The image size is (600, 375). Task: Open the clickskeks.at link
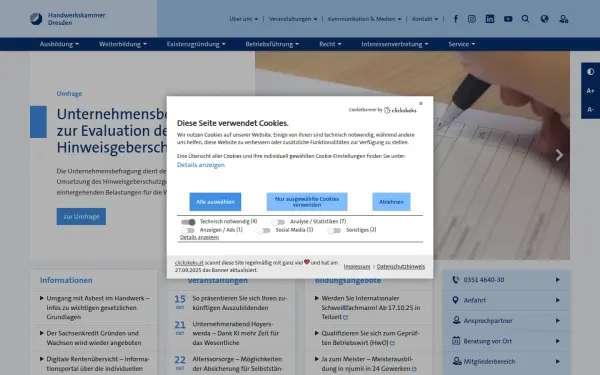click(189, 263)
